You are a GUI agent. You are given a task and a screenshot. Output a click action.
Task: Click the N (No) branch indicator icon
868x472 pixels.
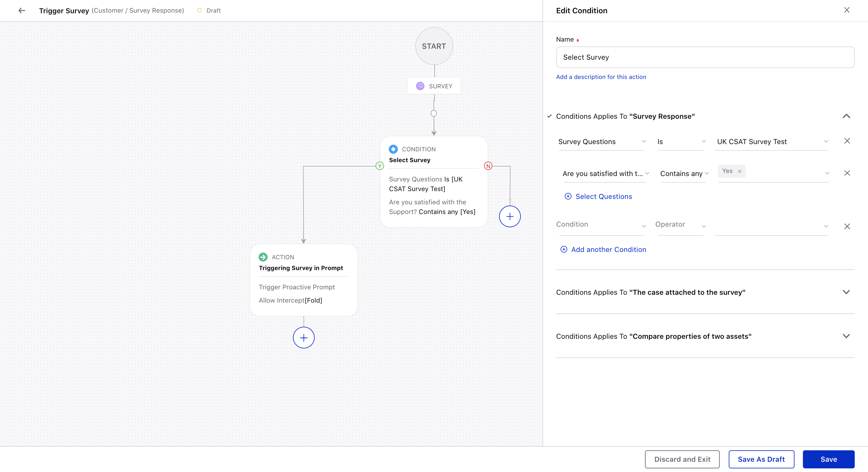[488, 166]
